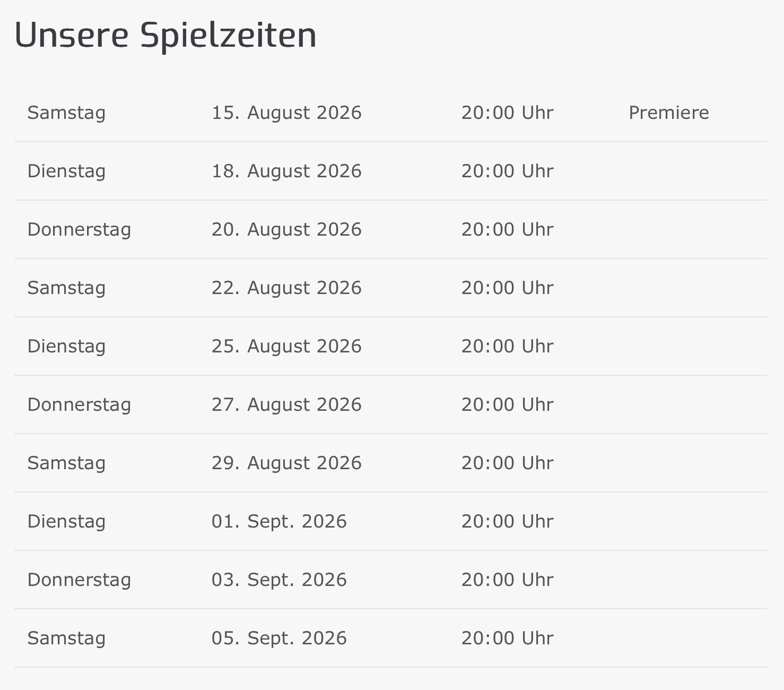Click the date 20. August 2026
The image size is (784, 690).
[x=286, y=229]
